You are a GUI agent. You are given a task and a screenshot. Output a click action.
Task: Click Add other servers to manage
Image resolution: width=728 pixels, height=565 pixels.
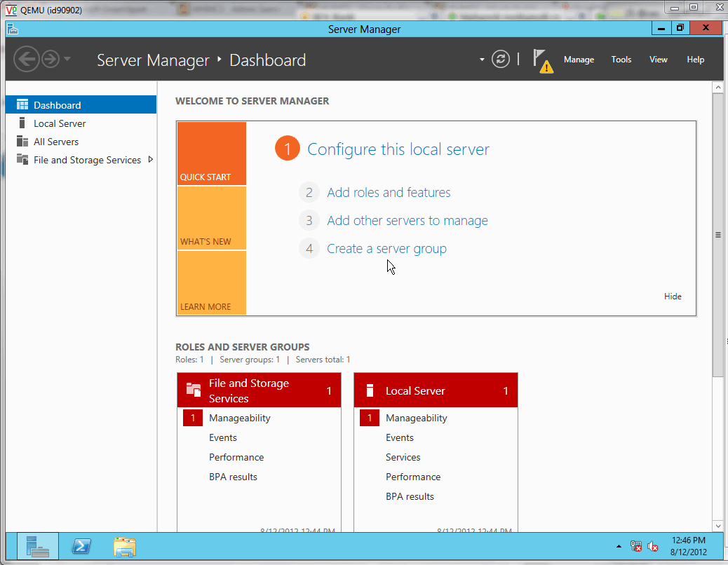point(407,220)
